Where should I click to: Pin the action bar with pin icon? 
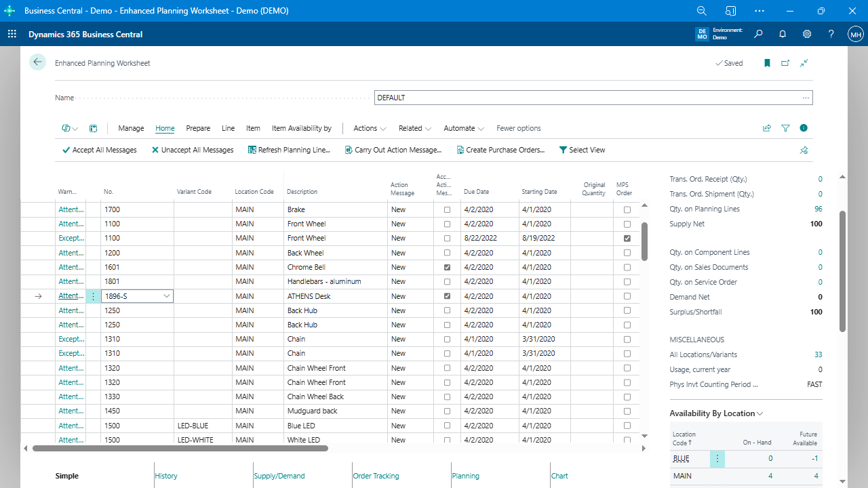(x=804, y=150)
